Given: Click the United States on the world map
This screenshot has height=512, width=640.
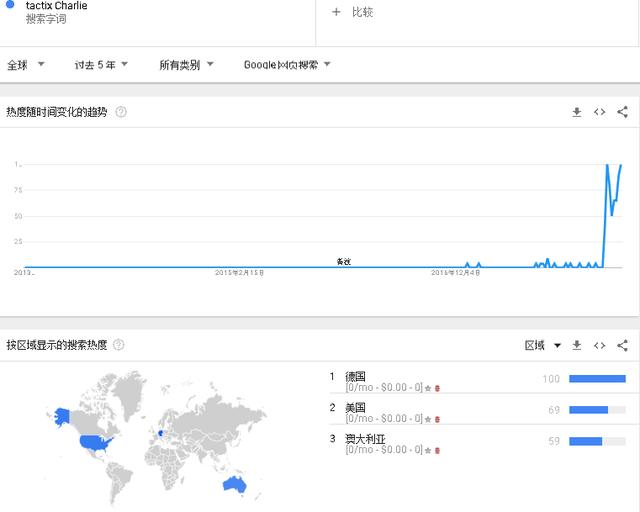Looking at the screenshot, I should [95, 443].
